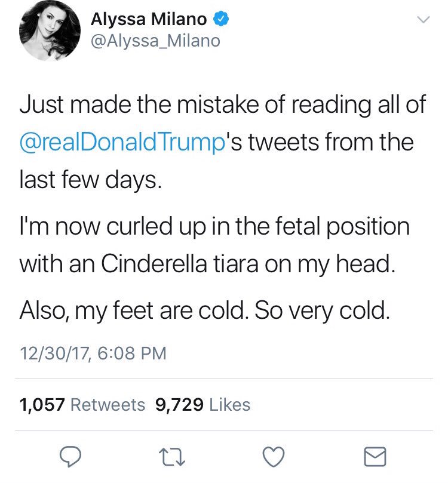
Task: Retweet this tweet using the arrows icon
Action: (172, 457)
